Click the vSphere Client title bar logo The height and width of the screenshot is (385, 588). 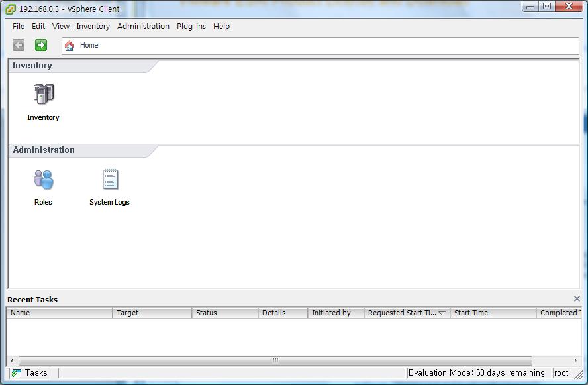point(11,9)
